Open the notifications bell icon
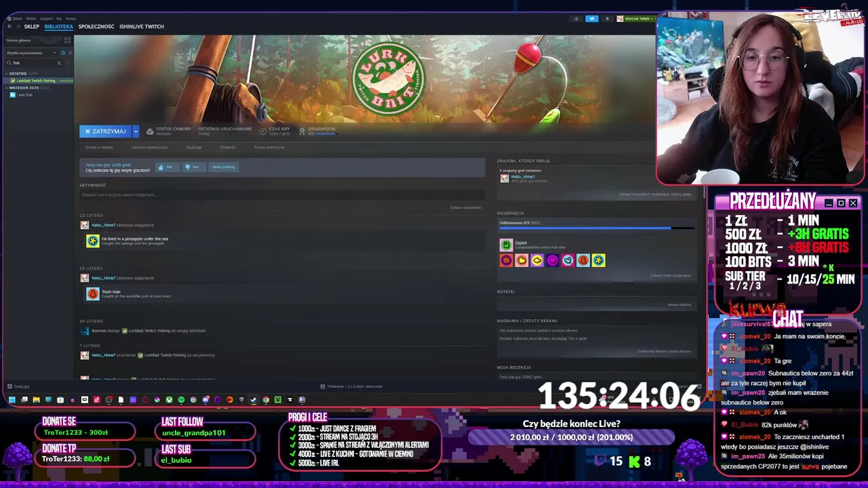 [607, 19]
